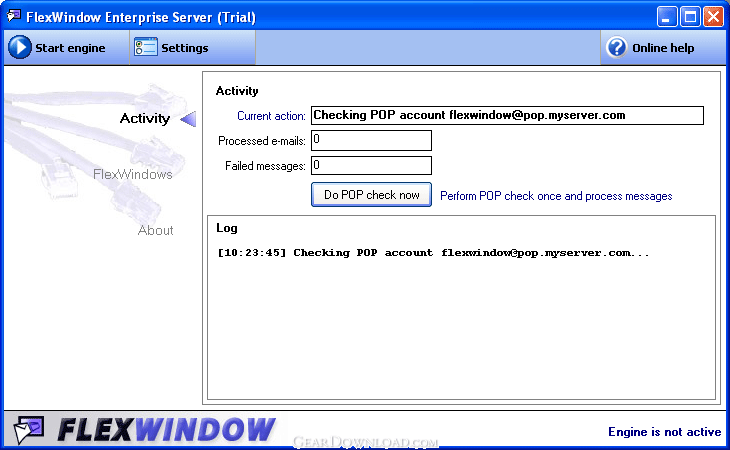The image size is (730, 450).
Task: Click the Processed e-mails label
Action: pos(262,141)
